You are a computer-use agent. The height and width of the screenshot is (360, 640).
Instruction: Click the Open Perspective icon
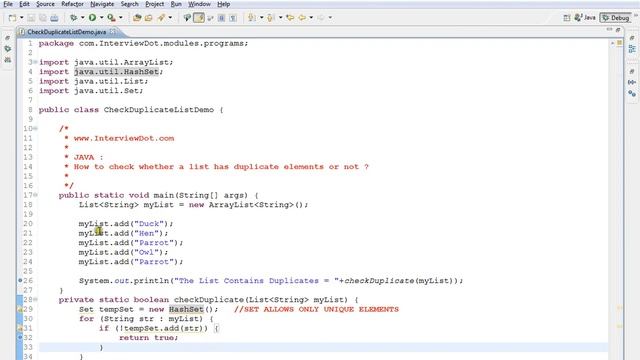coord(567,18)
